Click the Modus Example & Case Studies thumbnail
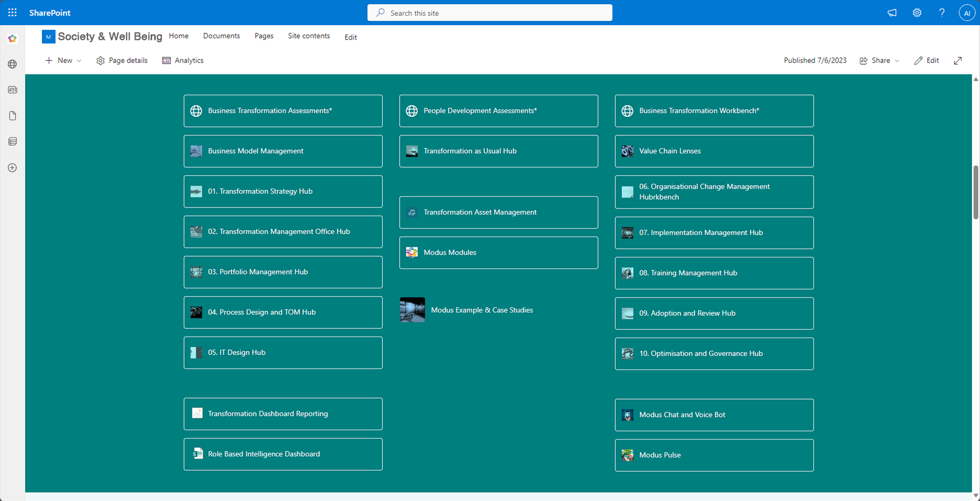Screen dimensions: 980x501 click(x=412, y=310)
